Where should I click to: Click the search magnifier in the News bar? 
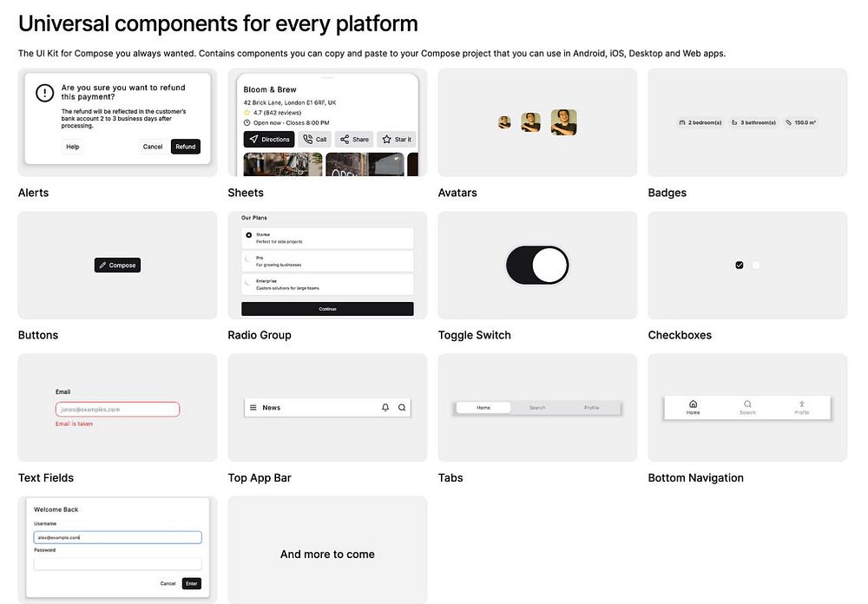(x=402, y=408)
